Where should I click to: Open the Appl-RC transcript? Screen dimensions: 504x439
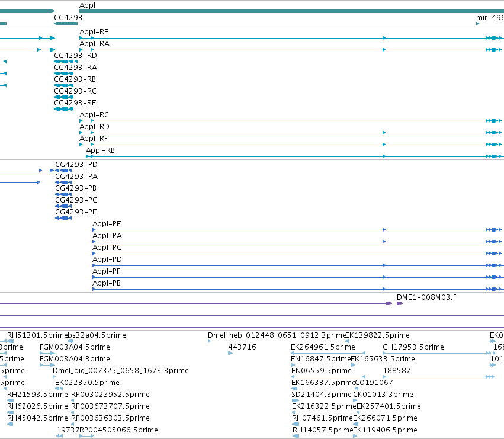point(94,115)
